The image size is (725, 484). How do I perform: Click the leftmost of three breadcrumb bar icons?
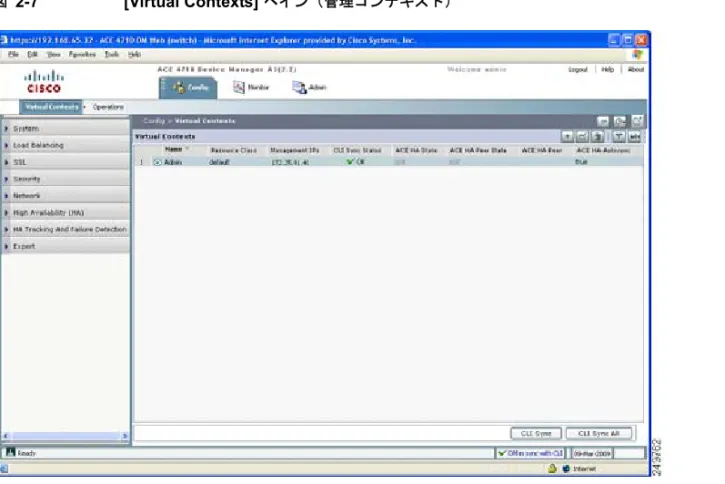click(603, 121)
